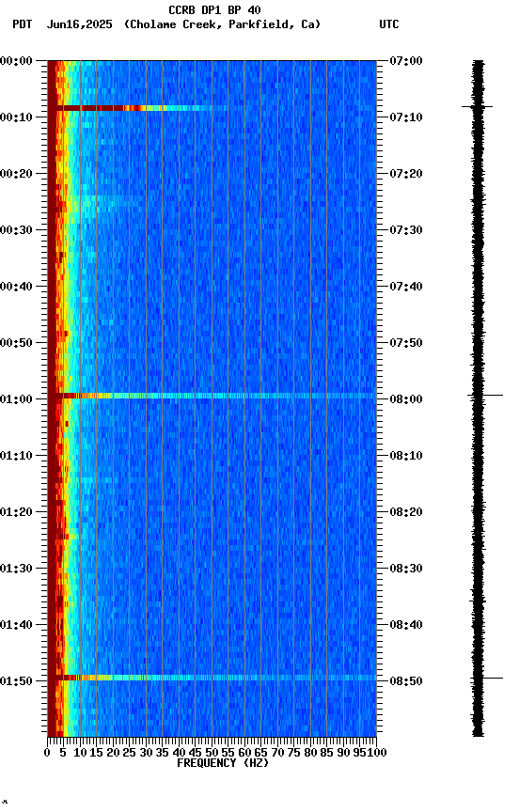
Task: Select the 00:40 PDT time label
Action: point(16,287)
